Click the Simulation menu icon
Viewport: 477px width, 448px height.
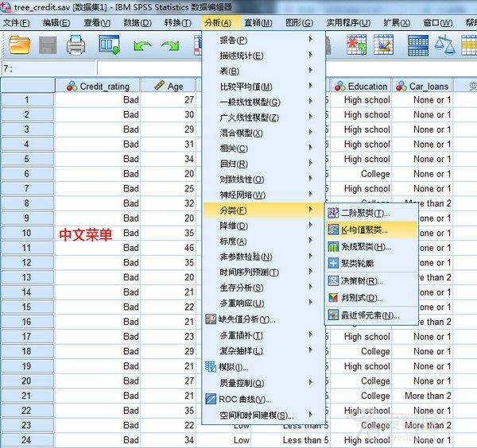tap(211, 366)
